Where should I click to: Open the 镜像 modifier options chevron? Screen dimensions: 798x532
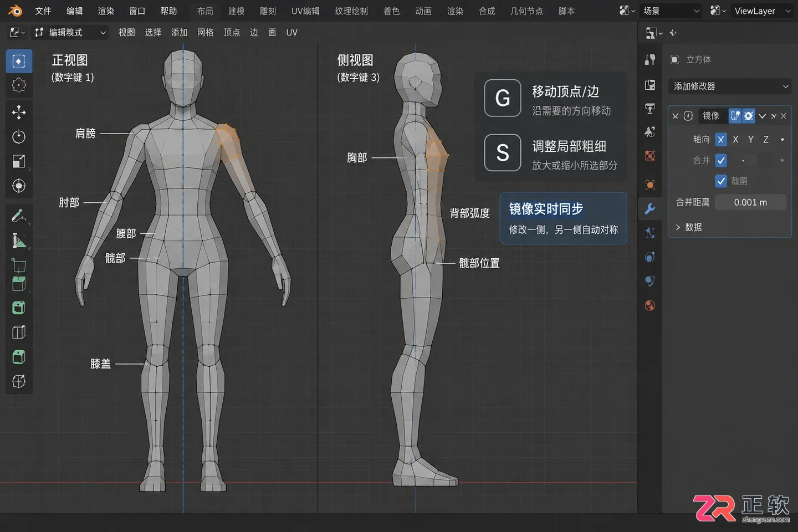click(762, 116)
